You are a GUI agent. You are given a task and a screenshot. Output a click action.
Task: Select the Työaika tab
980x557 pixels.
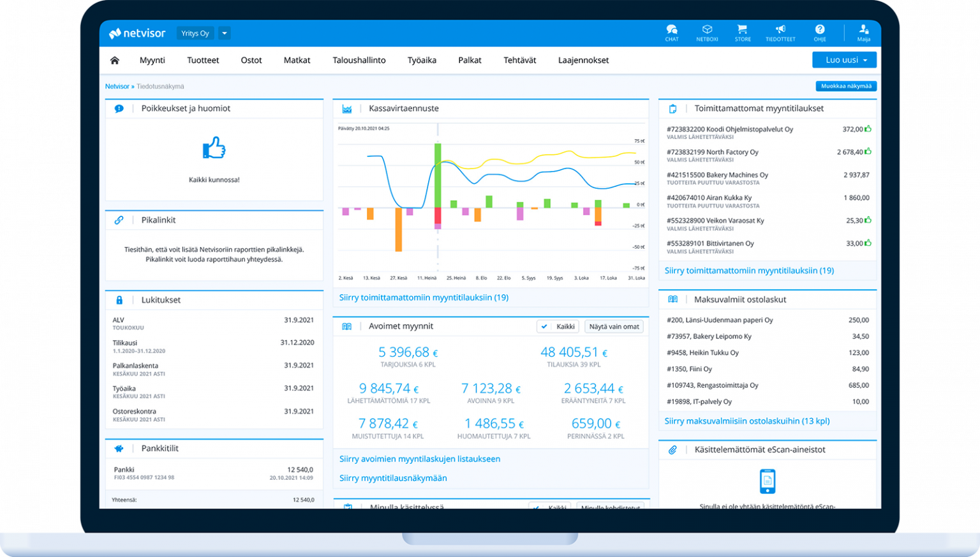pos(422,60)
